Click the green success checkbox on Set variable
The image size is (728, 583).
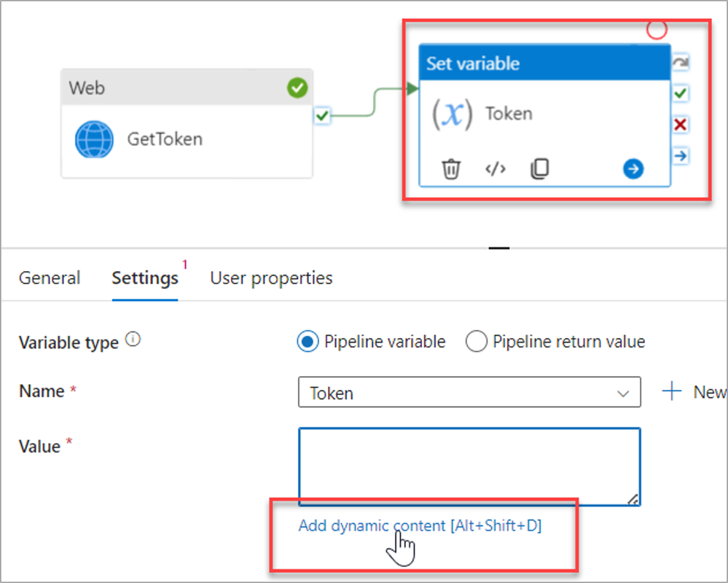click(x=680, y=94)
